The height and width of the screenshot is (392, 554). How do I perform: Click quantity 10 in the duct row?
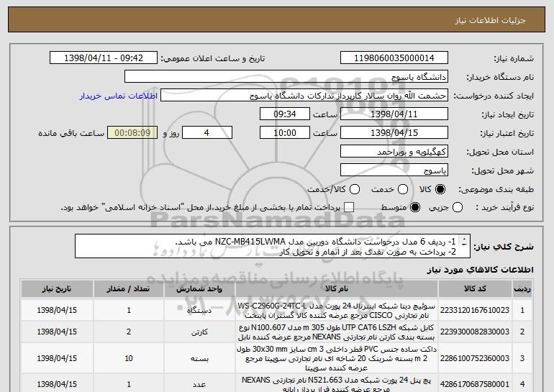(129, 358)
